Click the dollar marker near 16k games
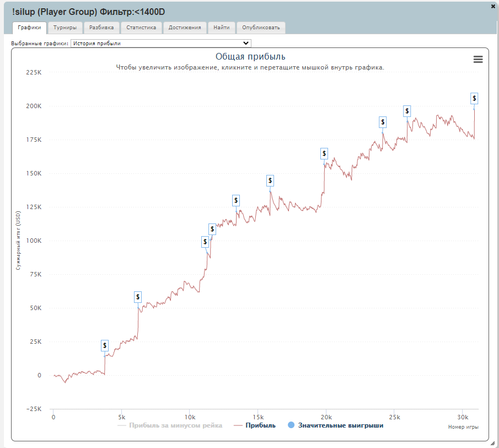 pos(270,180)
